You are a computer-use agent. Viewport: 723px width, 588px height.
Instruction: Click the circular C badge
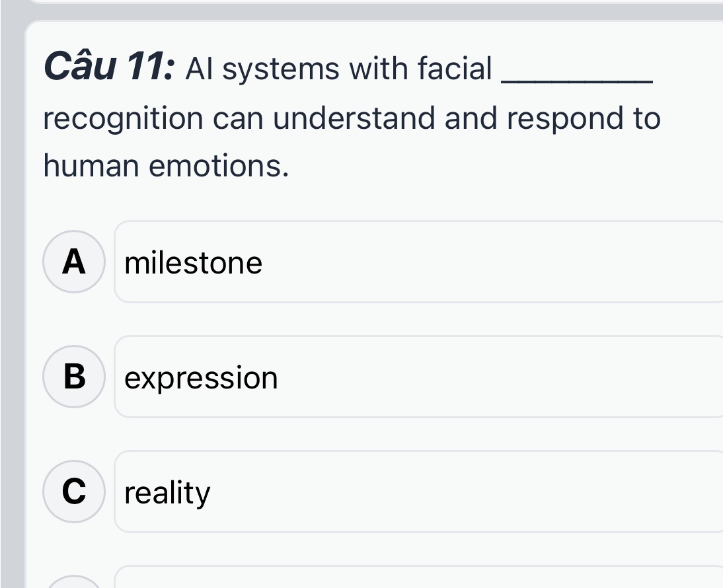pyautogui.click(x=73, y=492)
